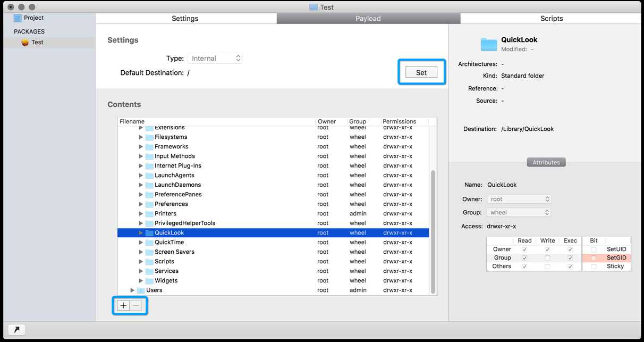
Task: Select the Project item in the sidebar
Action: tap(29, 18)
